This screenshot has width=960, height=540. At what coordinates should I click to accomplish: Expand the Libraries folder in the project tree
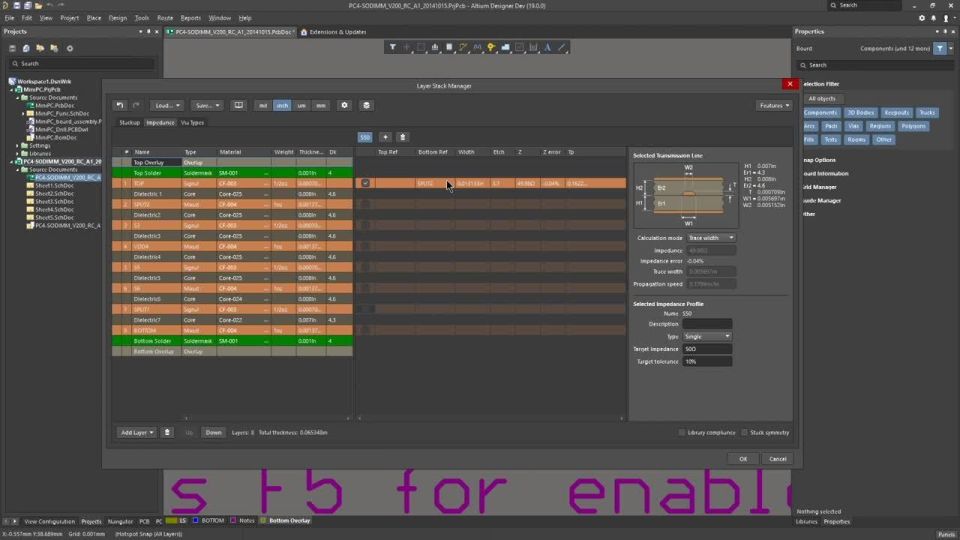pos(18,154)
